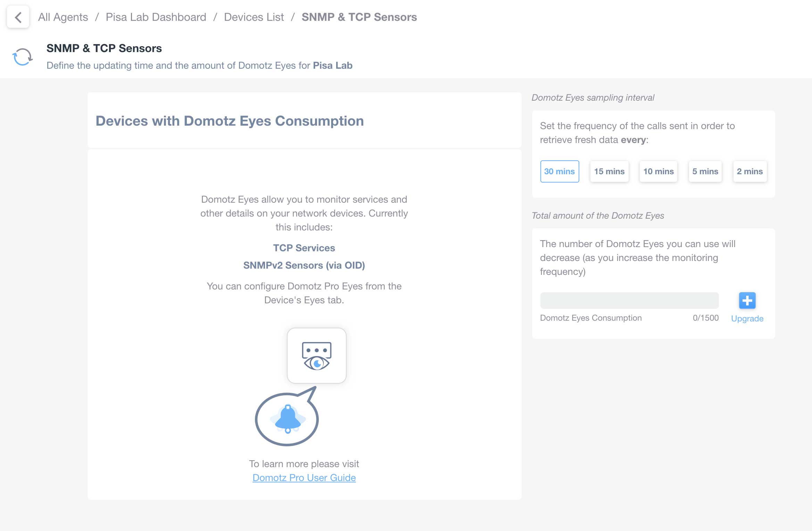Choose the 2 mins sampling interval

tap(750, 171)
